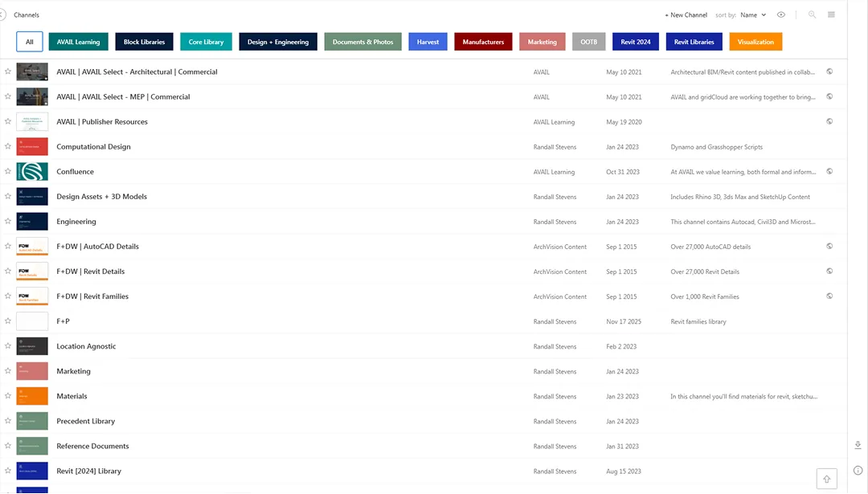Click globe icon on AVAIL Select MEP row
The height and width of the screenshot is (494, 868).
coord(829,96)
